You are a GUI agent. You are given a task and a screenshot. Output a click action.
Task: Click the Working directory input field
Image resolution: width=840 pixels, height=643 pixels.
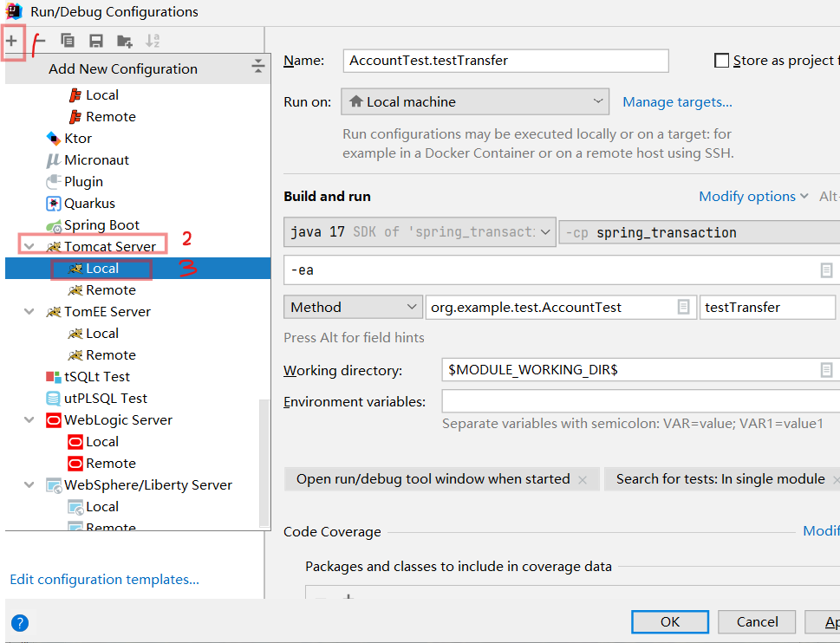pos(641,370)
